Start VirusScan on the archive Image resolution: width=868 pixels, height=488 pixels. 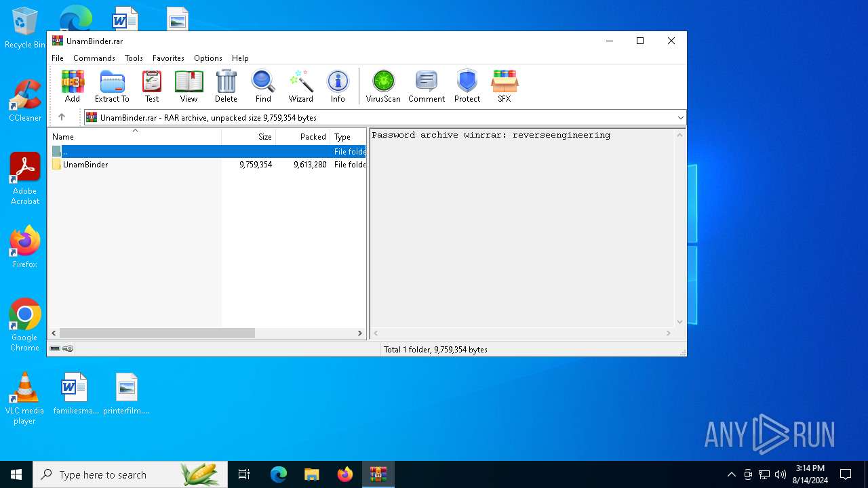(383, 86)
